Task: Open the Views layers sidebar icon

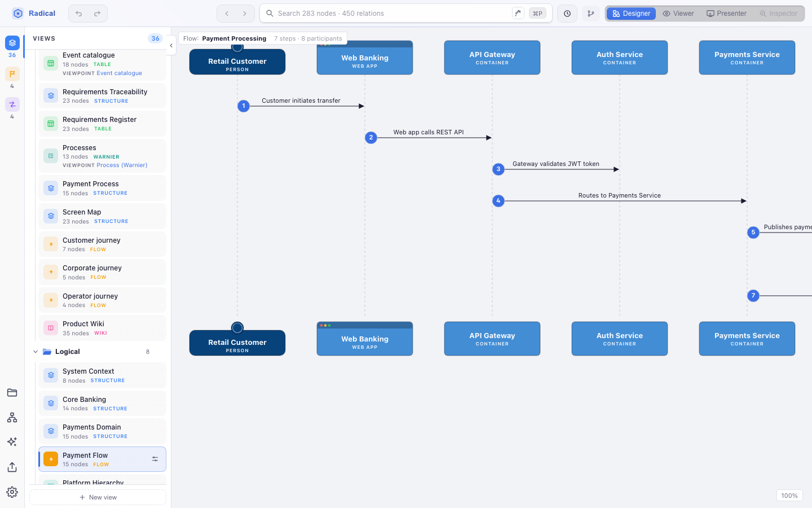Action: coord(12,43)
